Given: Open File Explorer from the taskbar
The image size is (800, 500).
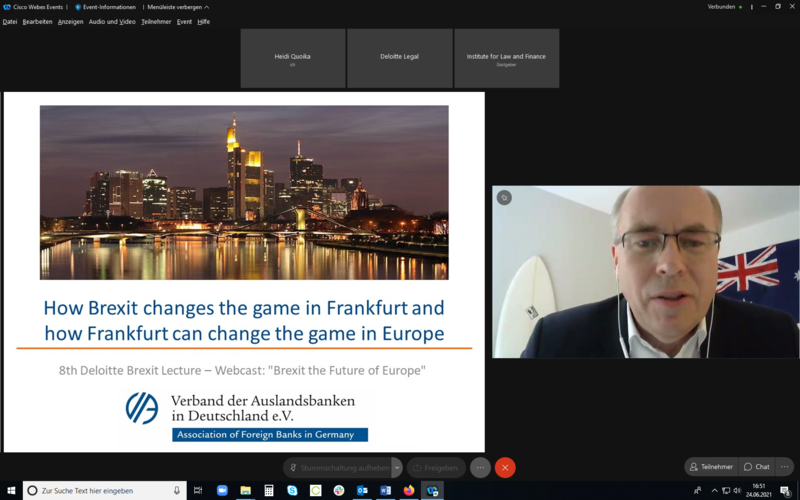Looking at the screenshot, I should click(245, 491).
